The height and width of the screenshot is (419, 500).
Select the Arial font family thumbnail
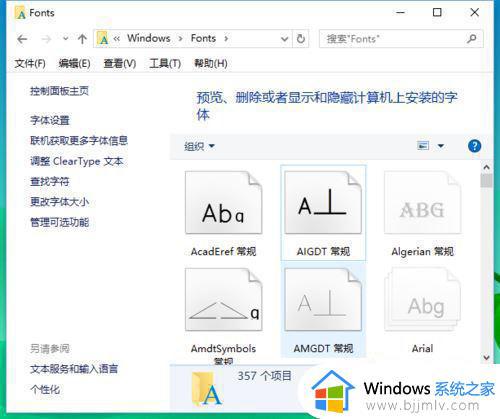point(422,299)
